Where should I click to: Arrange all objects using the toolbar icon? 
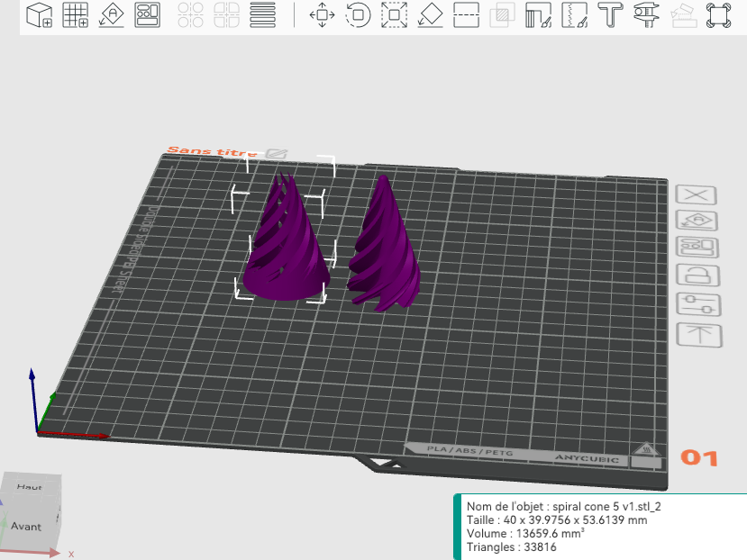[147, 14]
